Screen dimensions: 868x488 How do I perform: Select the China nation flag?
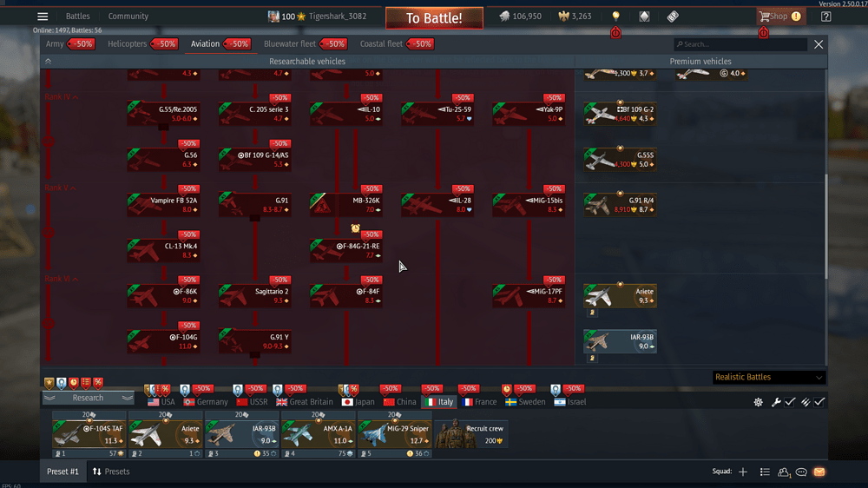coord(399,402)
